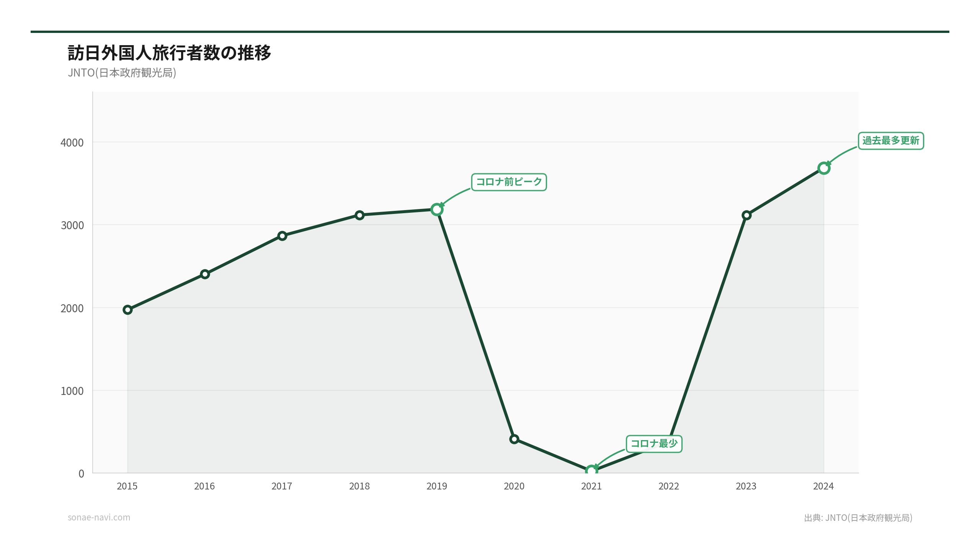The image size is (980, 553).
Task: Click the 出典 JNTO source credit
Action: [x=858, y=518]
